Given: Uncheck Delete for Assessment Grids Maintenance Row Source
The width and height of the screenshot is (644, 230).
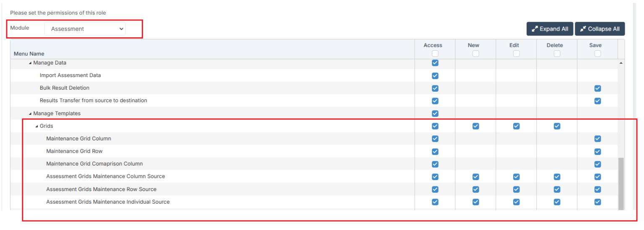Looking at the screenshot, I should (x=557, y=189).
